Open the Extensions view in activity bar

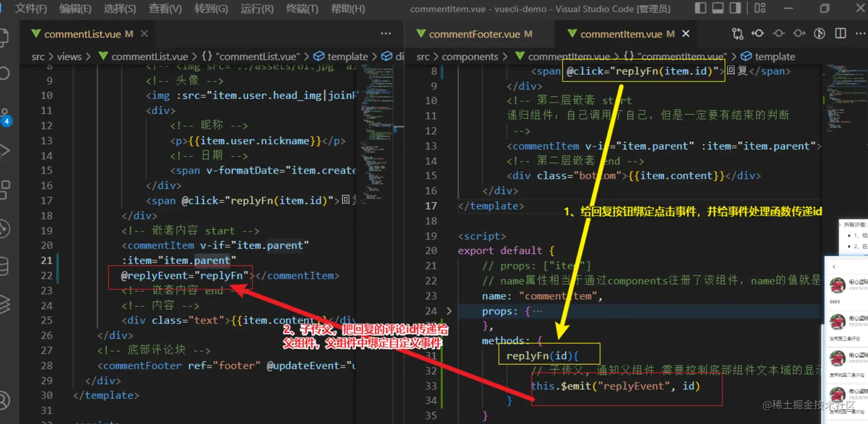pos(5,189)
